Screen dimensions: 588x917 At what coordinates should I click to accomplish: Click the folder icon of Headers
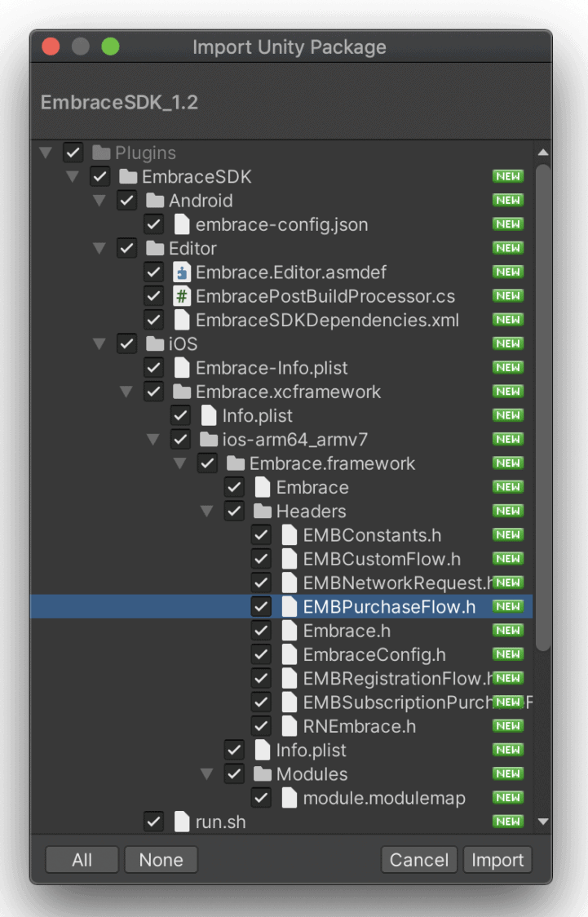262,511
